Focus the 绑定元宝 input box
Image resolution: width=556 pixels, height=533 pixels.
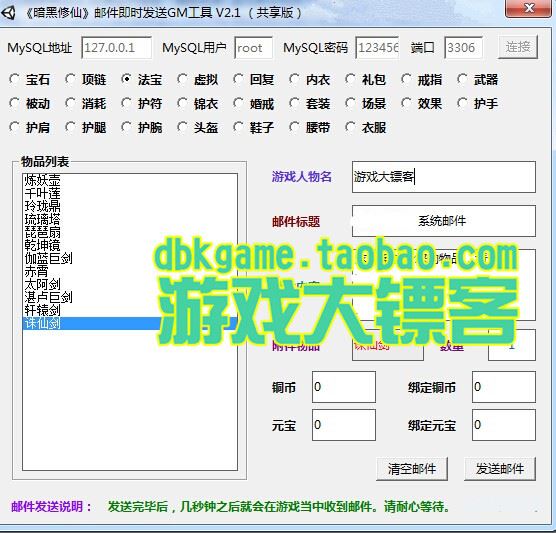pyautogui.click(x=504, y=425)
